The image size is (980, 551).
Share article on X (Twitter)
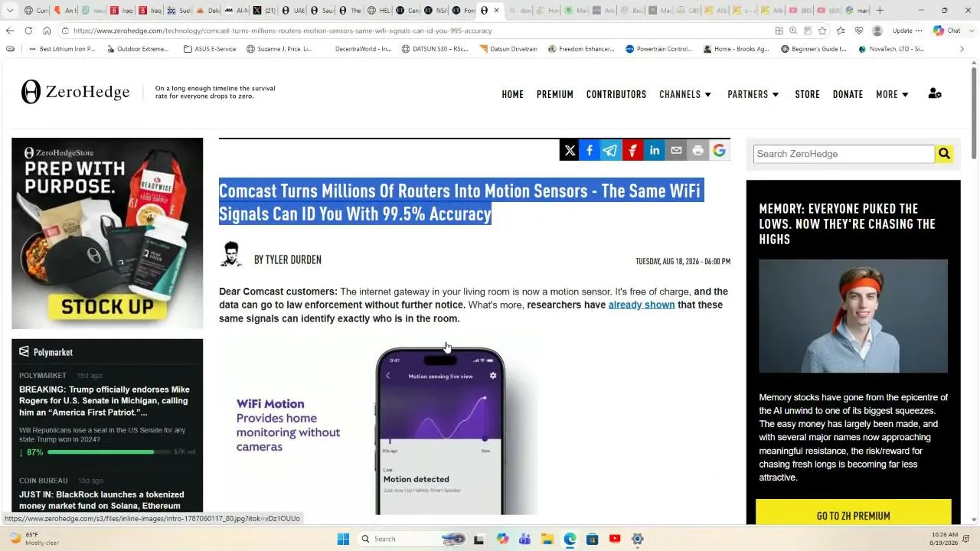tap(570, 151)
